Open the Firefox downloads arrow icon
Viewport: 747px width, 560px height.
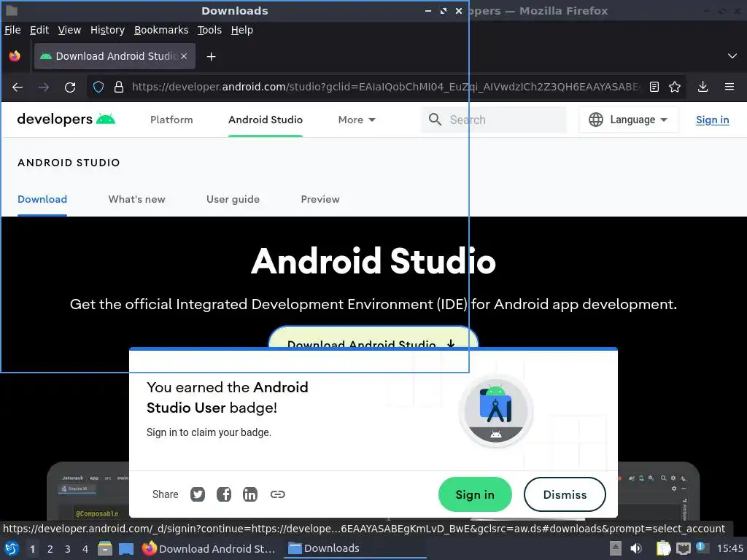click(x=703, y=87)
